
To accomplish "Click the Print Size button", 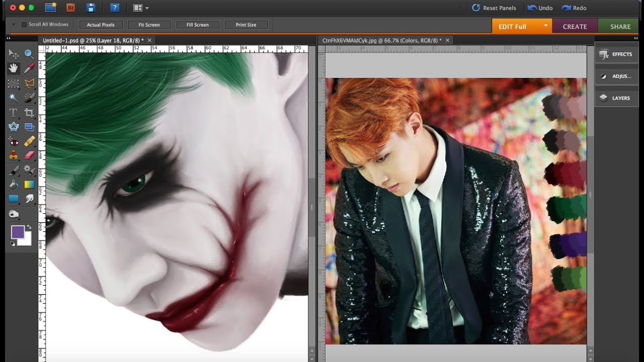I will pos(246,25).
